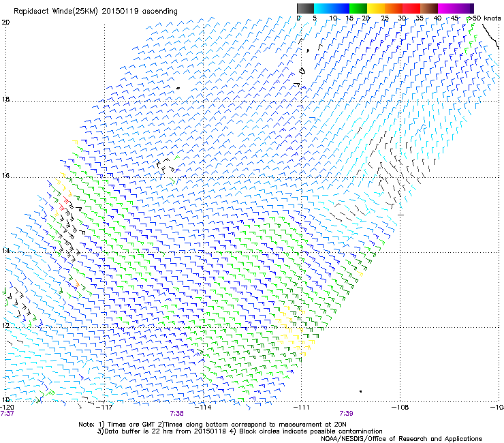Click the title 'Rapidscat Winds(25KM) 20150119 ascending'
The image size is (504, 443).
point(95,12)
